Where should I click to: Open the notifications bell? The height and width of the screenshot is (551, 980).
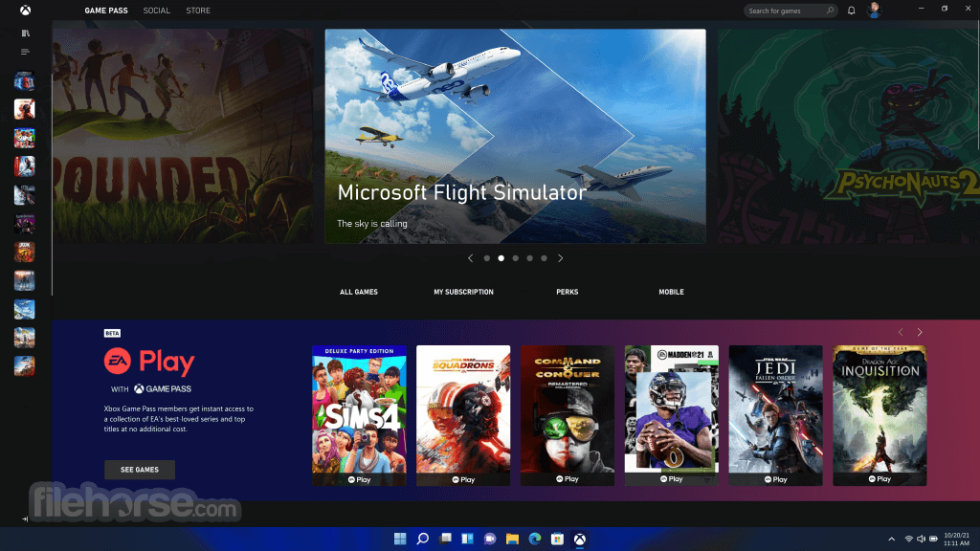click(851, 11)
